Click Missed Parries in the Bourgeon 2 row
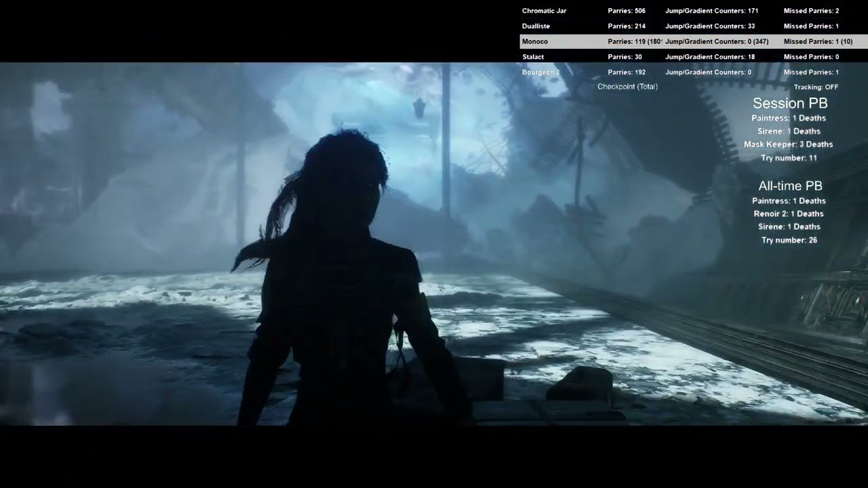The height and width of the screenshot is (488, 868). tap(811, 73)
